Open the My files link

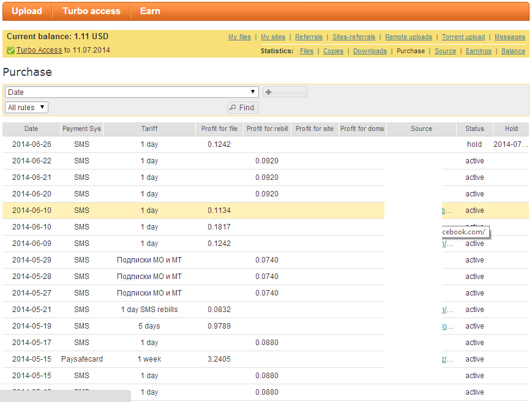click(x=239, y=37)
